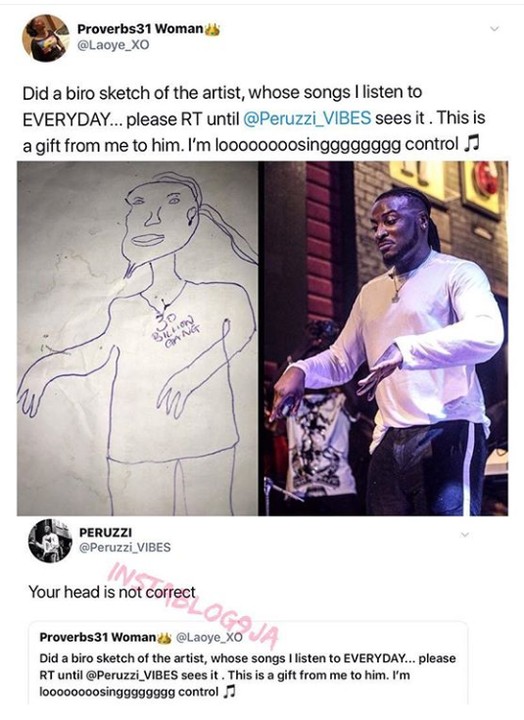
Task: Follow the @Peruzzi_VIBES mention in the tweet
Action: point(306,118)
